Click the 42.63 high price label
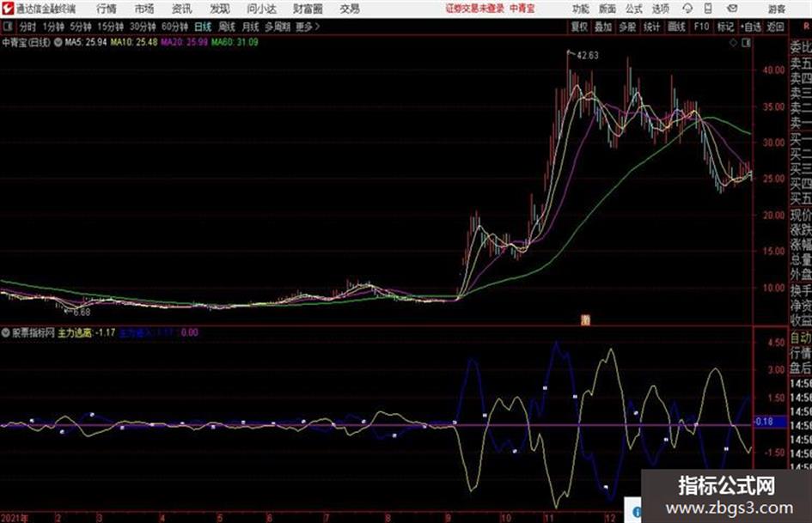812x523 pixels. tap(587, 56)
